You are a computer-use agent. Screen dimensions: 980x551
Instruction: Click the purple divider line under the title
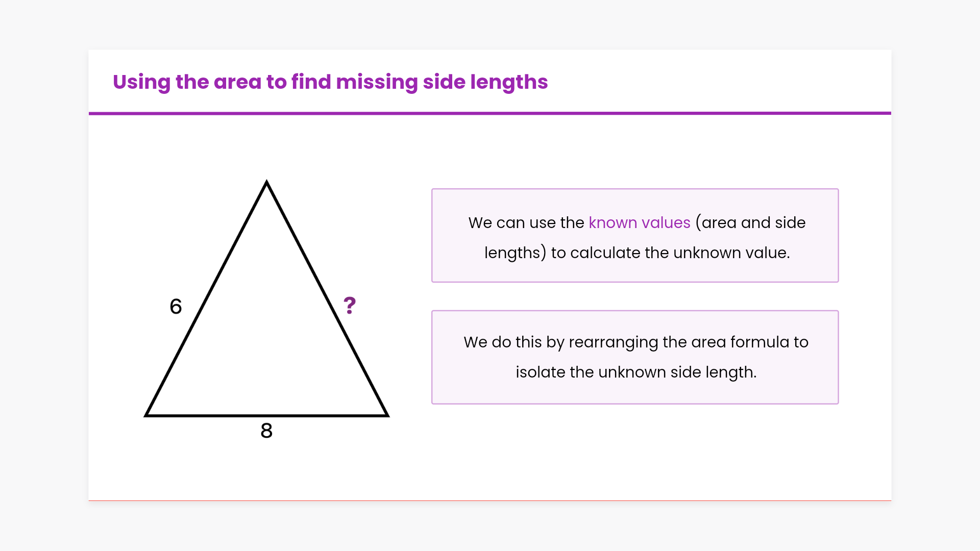(x=490, y=113)
